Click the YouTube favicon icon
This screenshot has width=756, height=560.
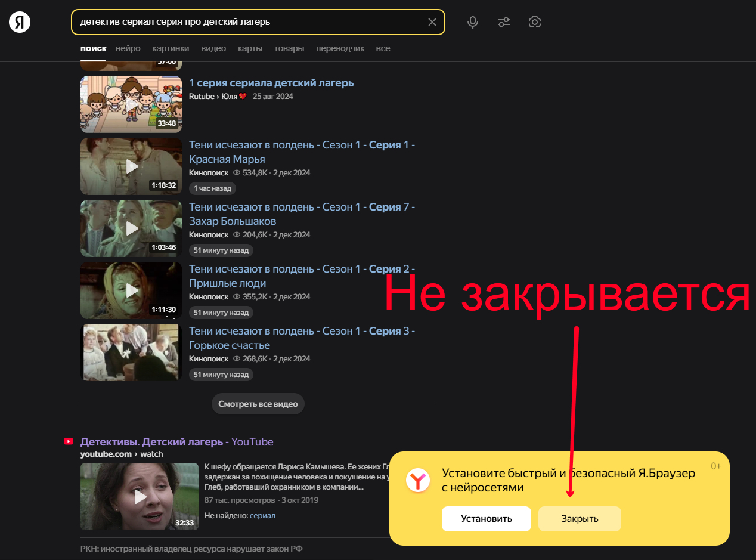(69, 441)
